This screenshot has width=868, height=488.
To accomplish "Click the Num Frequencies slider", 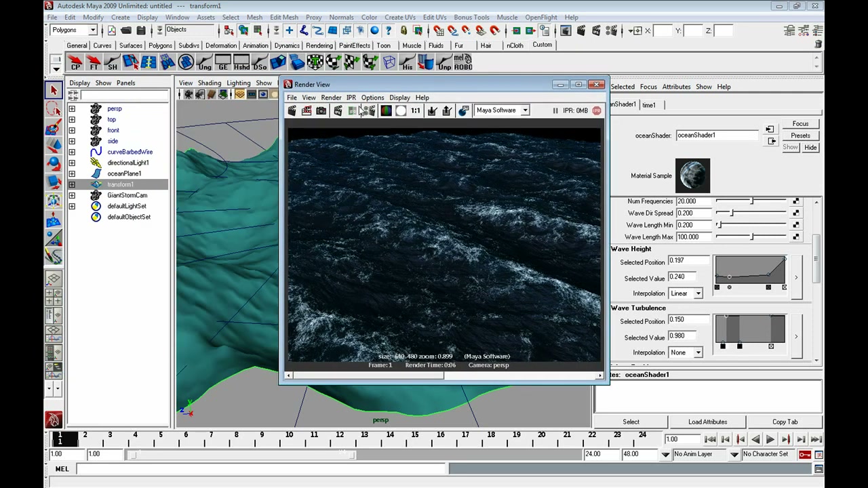I will coord(751,201).
